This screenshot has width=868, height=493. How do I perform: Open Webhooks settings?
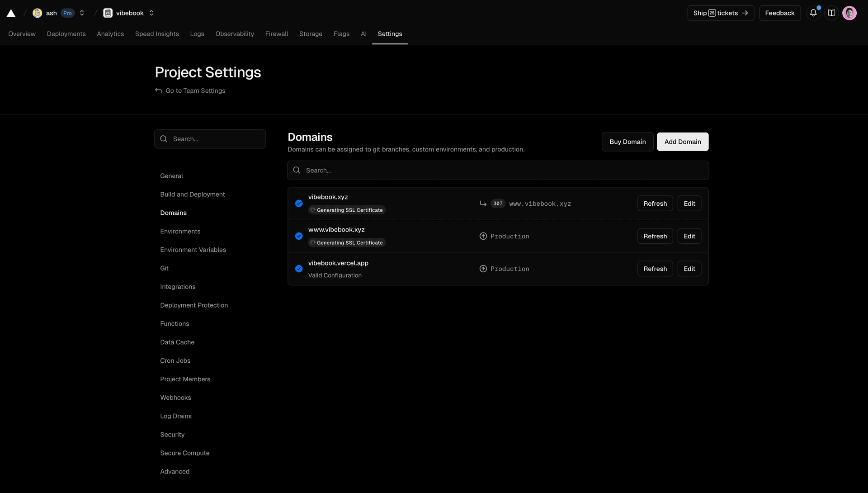[175, 398]
